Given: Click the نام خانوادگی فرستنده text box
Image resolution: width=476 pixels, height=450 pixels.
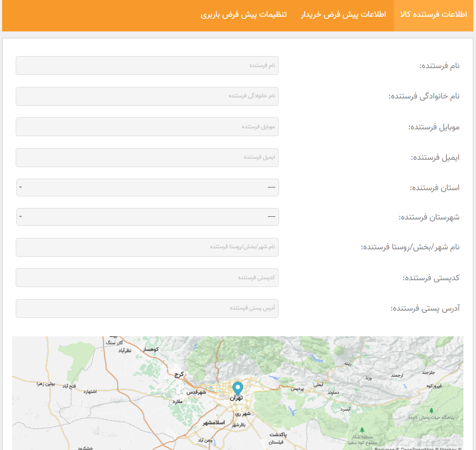Looking at the screenshot, I should (x=147, y=96).
